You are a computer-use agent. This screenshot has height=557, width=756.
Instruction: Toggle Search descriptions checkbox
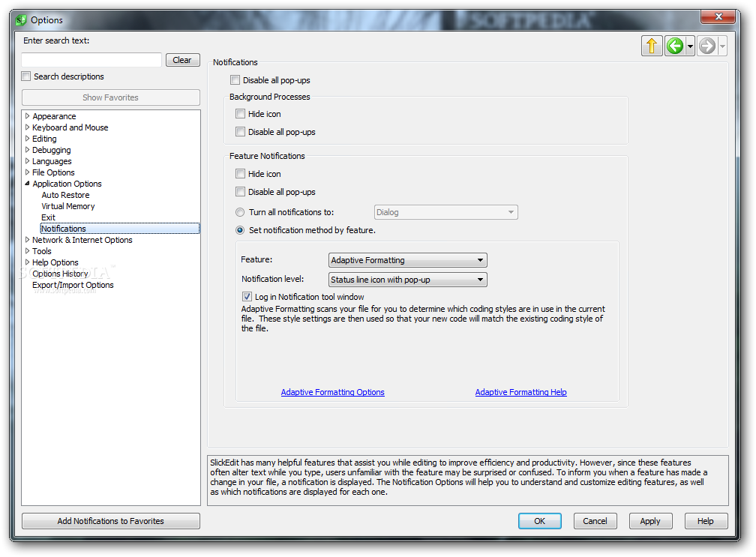pyautogui.click(x=26, y=76)
